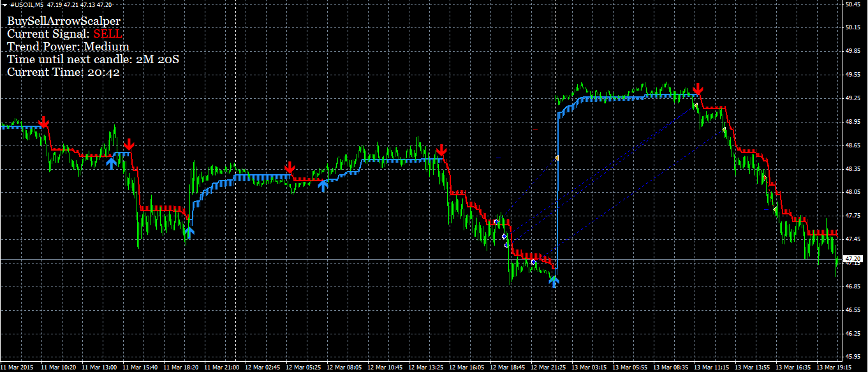The width and height of the screenshot is (868, 372).
Task: Click the 49.25 price scale label
Action: pos(853,98)
